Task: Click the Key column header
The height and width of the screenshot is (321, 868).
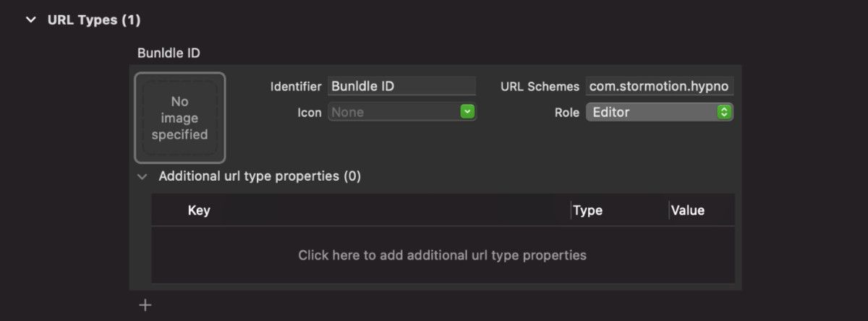Action: point(199,210)
